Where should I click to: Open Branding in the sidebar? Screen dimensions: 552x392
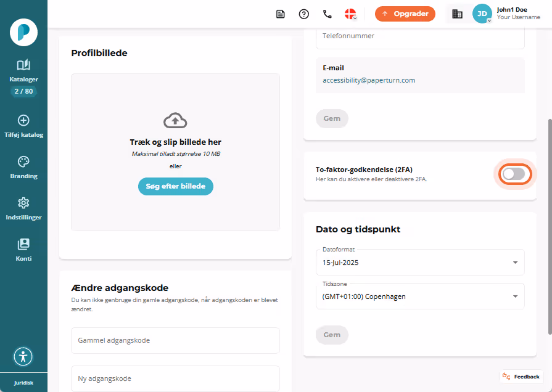[x=23, y=168]
